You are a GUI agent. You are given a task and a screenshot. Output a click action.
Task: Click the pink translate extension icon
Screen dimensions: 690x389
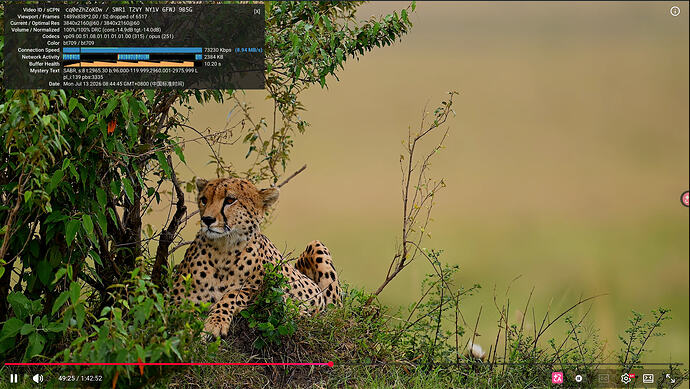(x=558, y=378)
